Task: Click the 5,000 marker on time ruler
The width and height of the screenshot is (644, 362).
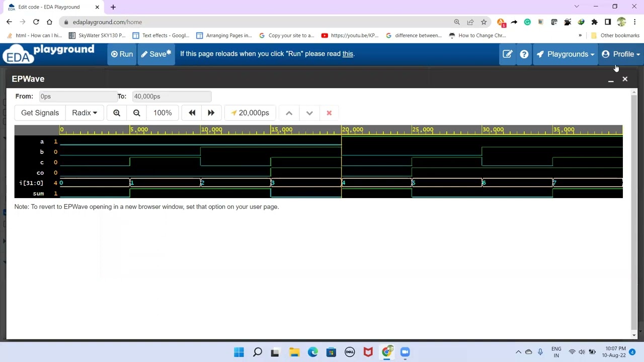Action: pos(139,130)
